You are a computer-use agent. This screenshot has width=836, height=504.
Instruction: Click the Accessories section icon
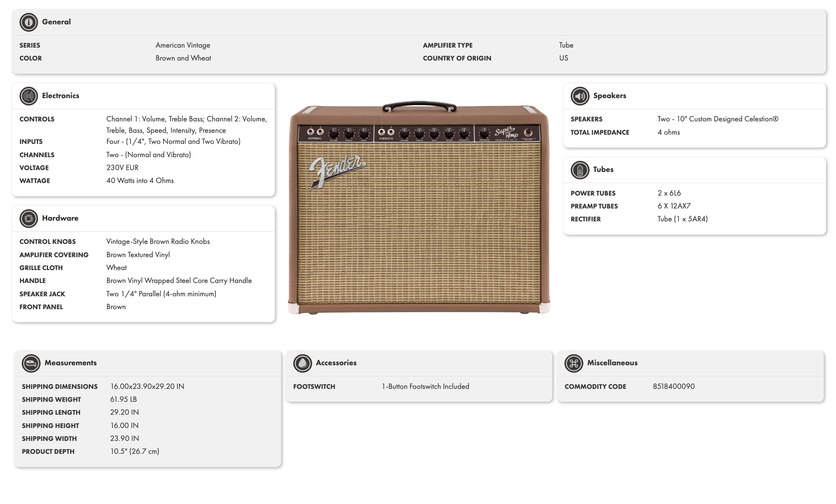coord(302,363)
